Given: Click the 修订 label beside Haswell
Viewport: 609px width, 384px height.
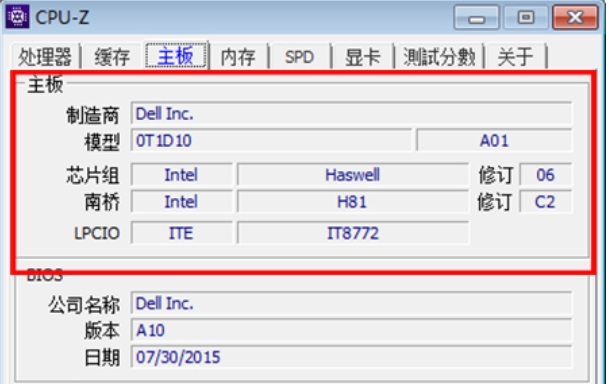Looking at the screenshot, I should [496, 175].
